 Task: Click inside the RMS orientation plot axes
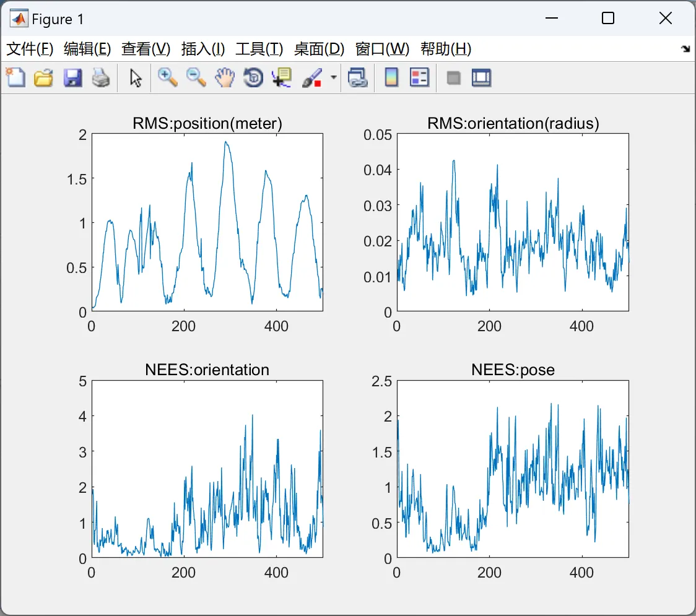coord(513,222)
